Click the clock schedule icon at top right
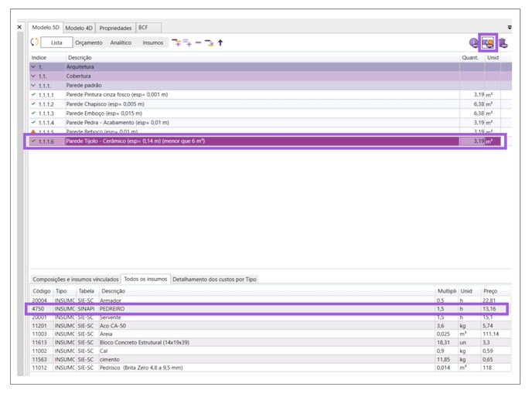The image size is (532, 397). click(474, 42)
